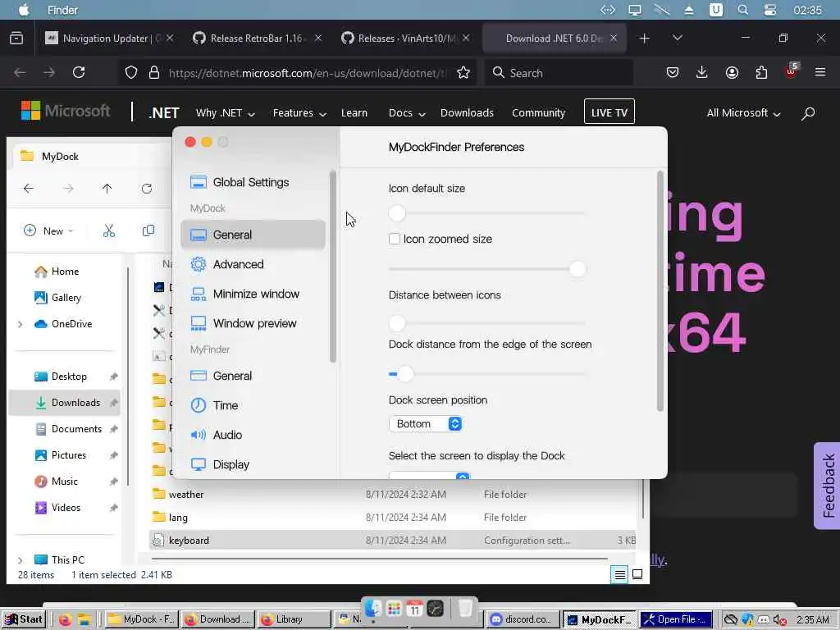Click Cut scissors in MyDock Explorer toolbar
The width and height of the screenshot is (840, 630).
(x=109, y=231)
